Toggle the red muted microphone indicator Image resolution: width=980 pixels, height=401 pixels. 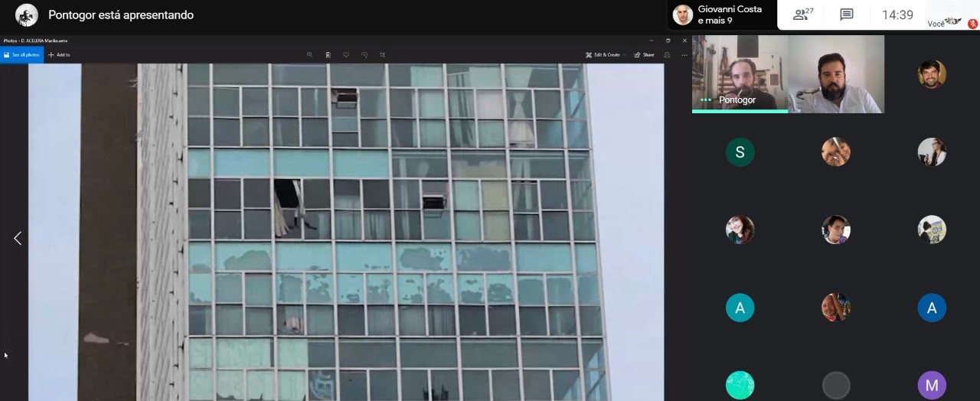pos(972,24)
